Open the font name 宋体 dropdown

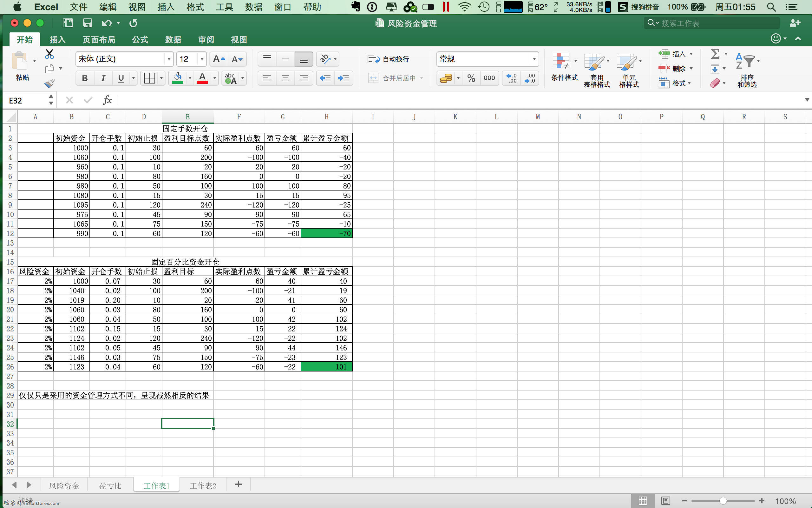pyautogui.click(x=169, y=59)
